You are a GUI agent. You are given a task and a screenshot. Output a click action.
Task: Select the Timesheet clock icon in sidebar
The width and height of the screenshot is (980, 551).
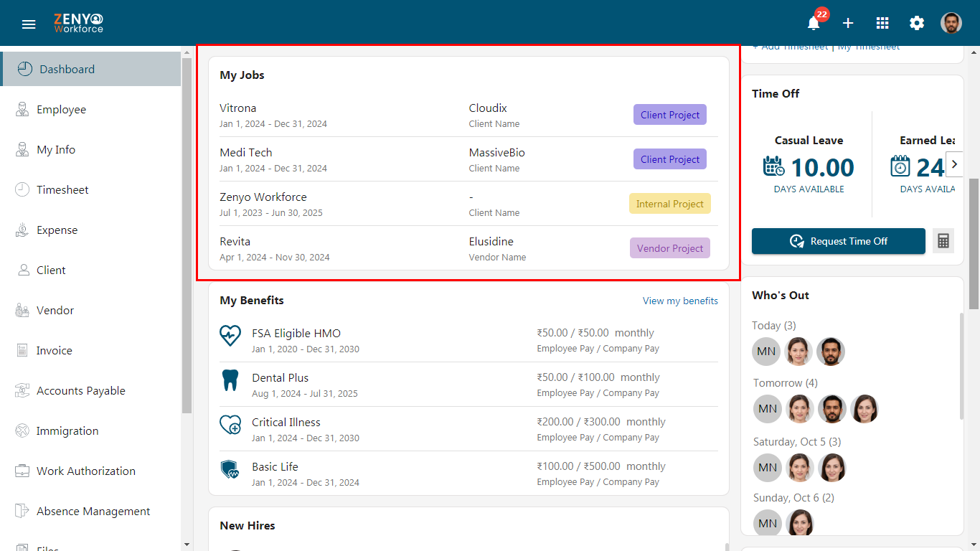[22, 189]
